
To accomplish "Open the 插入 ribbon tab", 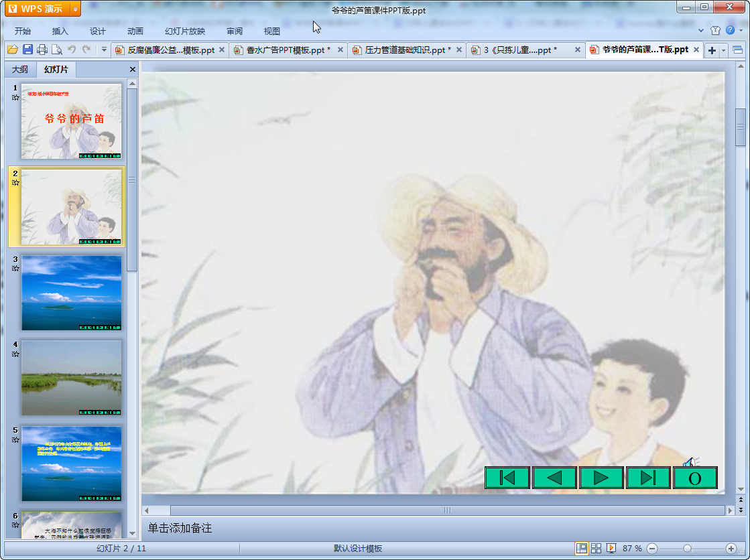I will (x=60, y=31).
